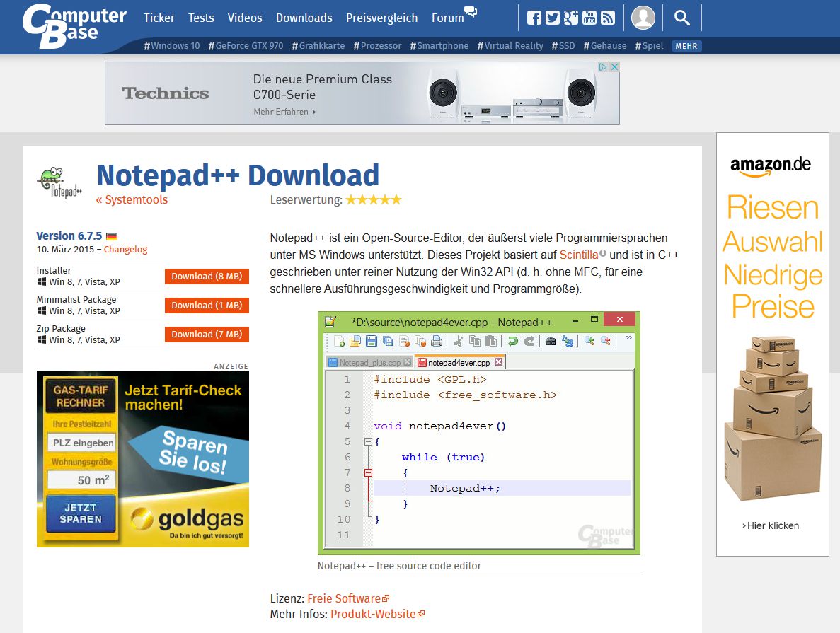Go back to Systemtools category
Image resolution: width=840 pixels, height=633 pixels.
click(132, 199)
